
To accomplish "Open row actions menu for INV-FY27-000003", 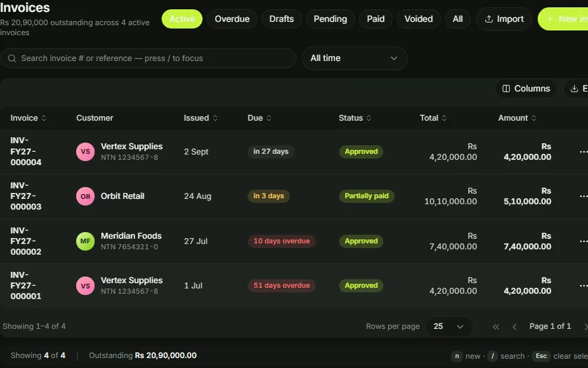I will pos(583,196).
